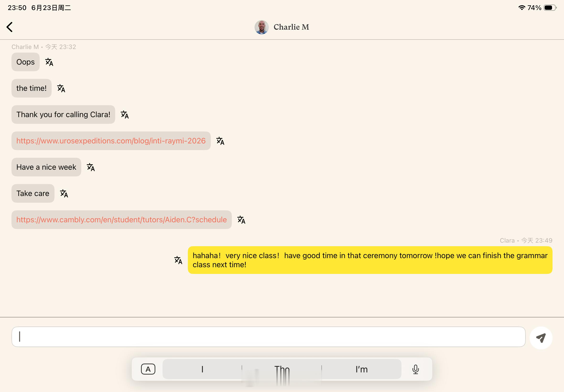Tap 'Thank you for calling Clara!' bubble
Viewport: 564px width, 392px height.
point(63,114)
